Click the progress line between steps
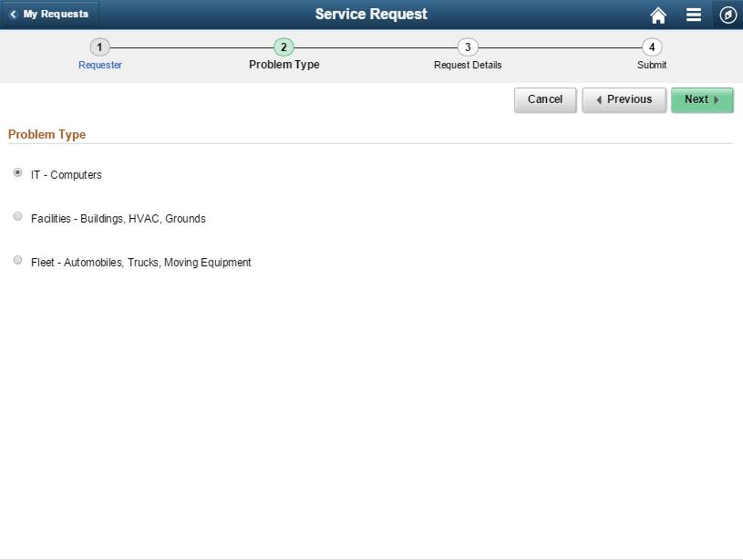 pos(191,47)
